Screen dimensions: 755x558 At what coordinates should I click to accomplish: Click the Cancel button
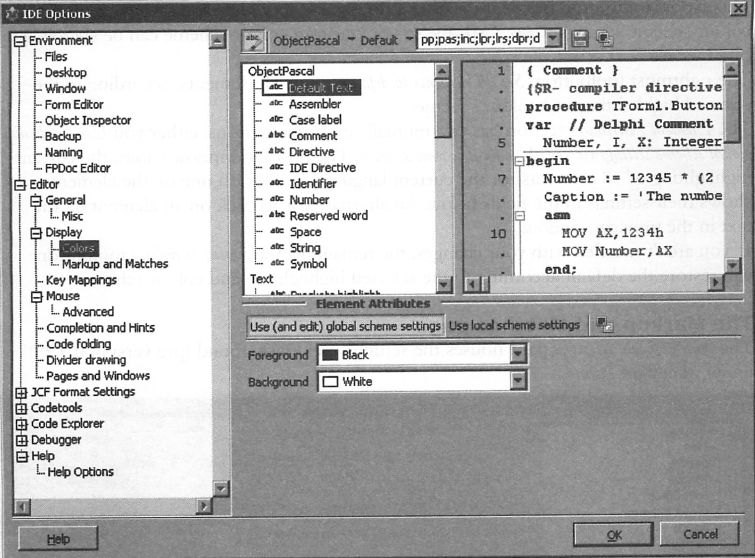[700, 535]
